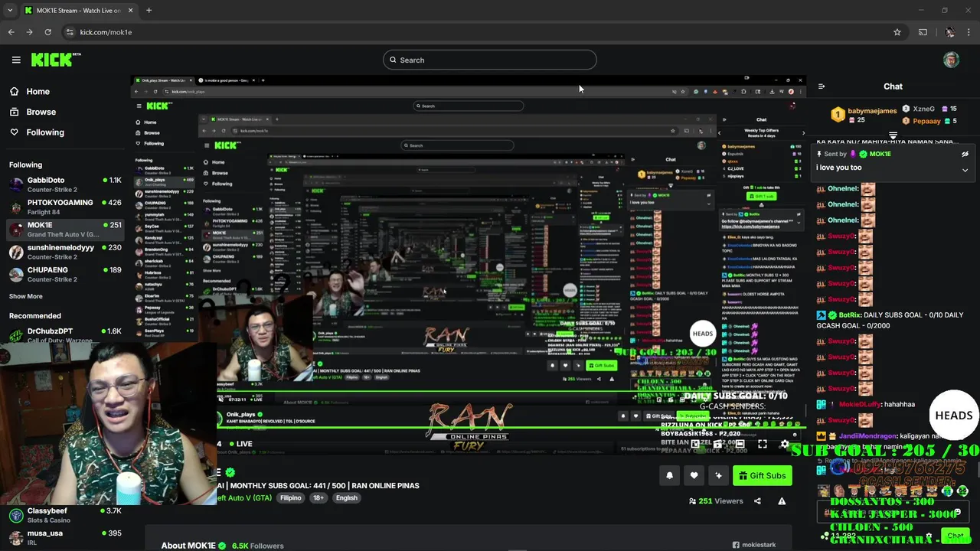This screenshot has width=980, height=551.
Task: Click XzneG in gift leaderboard
Action: coord(929,109)
